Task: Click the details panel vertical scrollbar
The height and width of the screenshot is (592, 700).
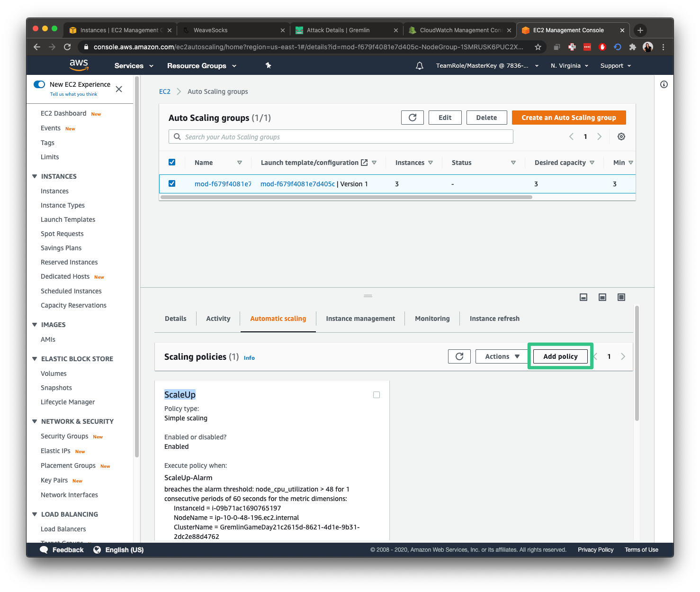Action: click(x=637, y=363)
